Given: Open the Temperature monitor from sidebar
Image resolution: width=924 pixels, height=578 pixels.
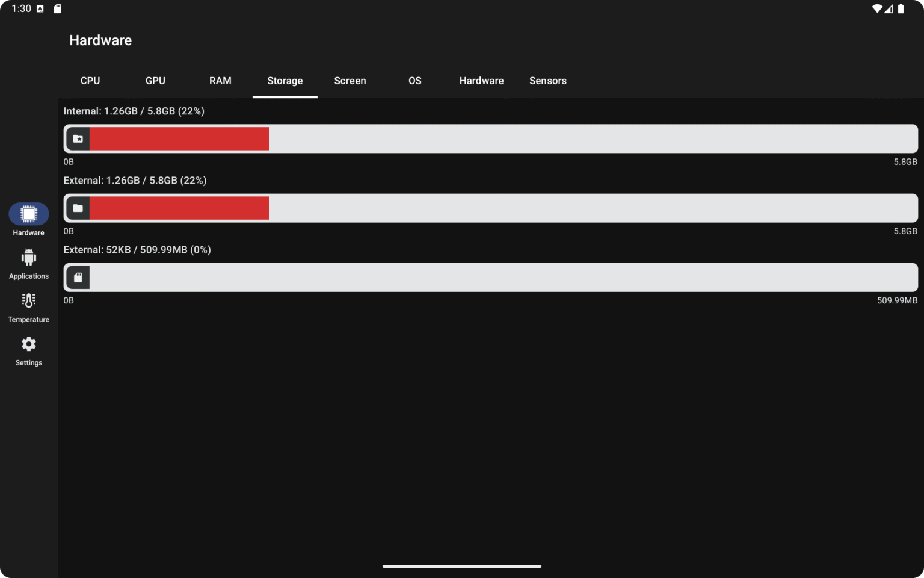Looking at the screenshot, I should coord(28,306).
